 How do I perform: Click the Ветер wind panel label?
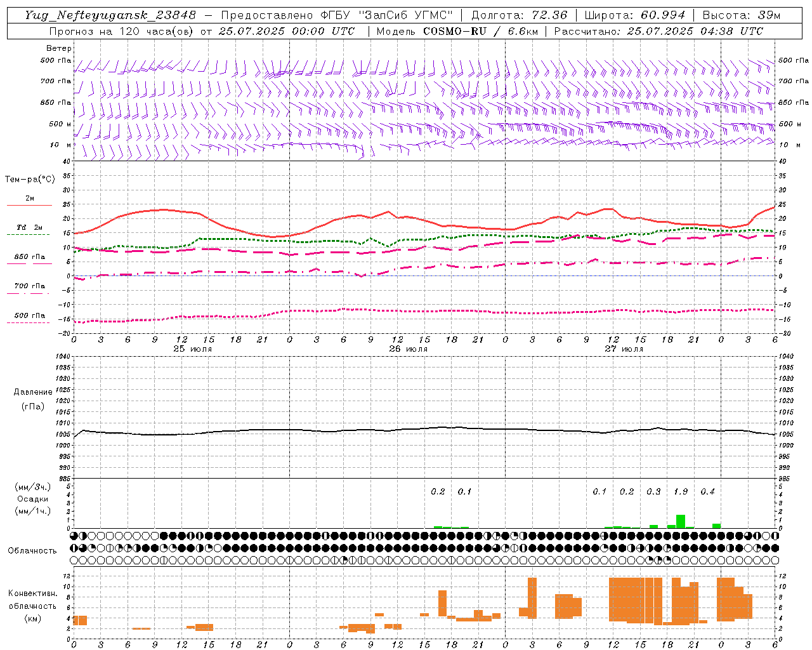[59, 48]
